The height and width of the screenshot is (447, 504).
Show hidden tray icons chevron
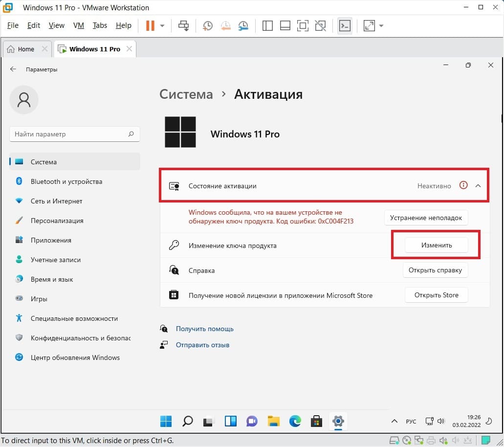click(x=394, y=421)
